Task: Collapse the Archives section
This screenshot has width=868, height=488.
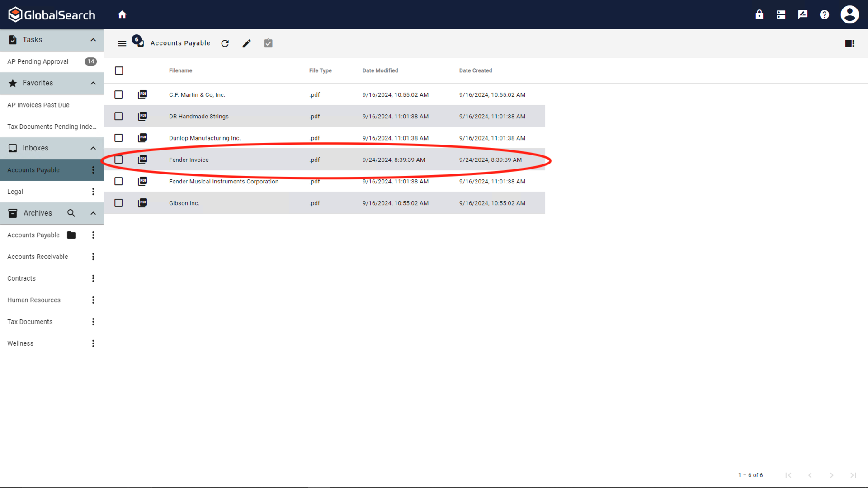Action: (x=93, y=213)
